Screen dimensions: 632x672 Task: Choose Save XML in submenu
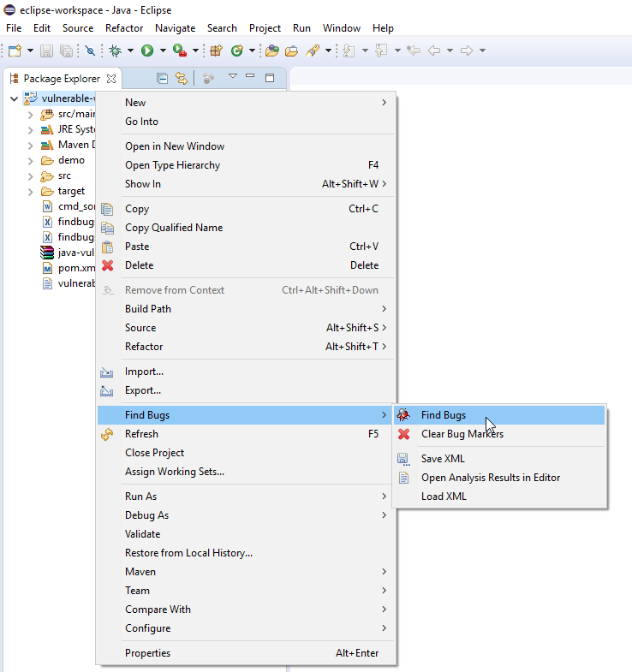[x=499, y=459]
